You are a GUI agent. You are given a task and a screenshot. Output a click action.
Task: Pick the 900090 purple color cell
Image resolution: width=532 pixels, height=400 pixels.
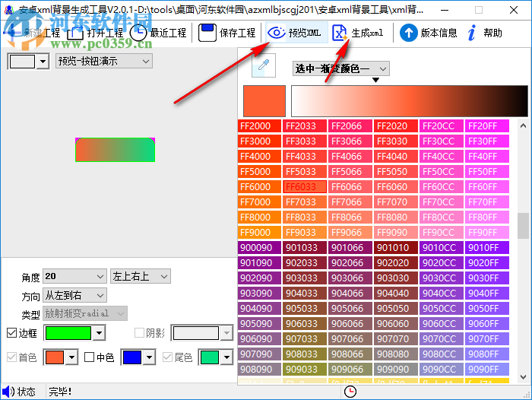259,248
